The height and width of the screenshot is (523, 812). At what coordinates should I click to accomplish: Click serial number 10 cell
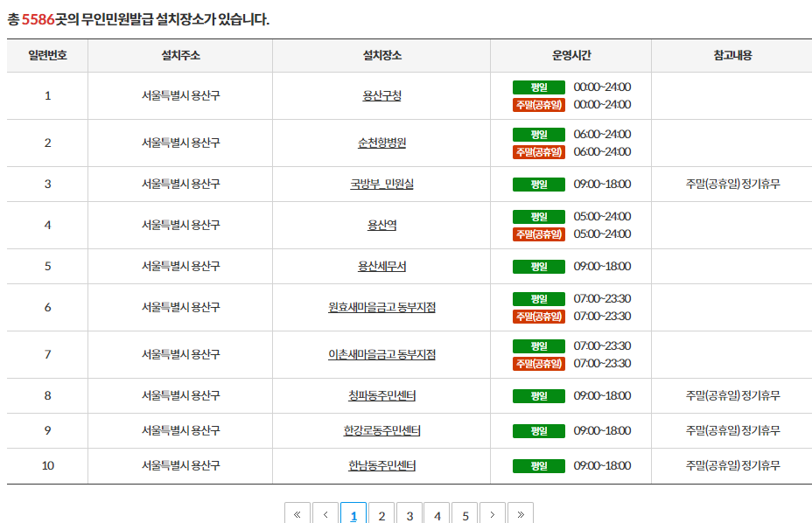point(47,465)
